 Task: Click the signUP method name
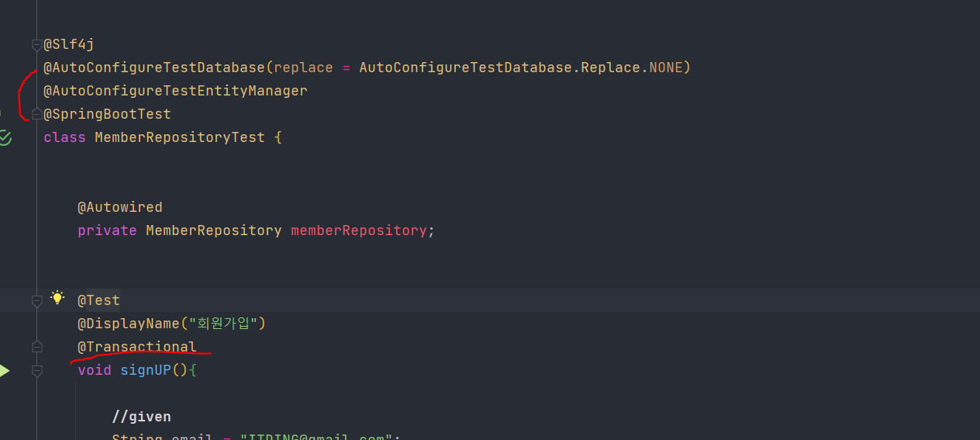146,370
